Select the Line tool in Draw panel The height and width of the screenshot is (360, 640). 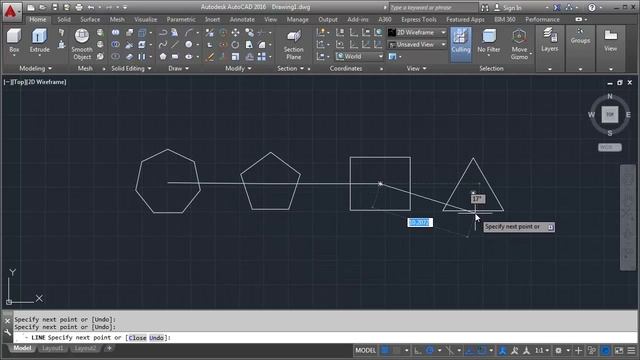pos(176,44)
